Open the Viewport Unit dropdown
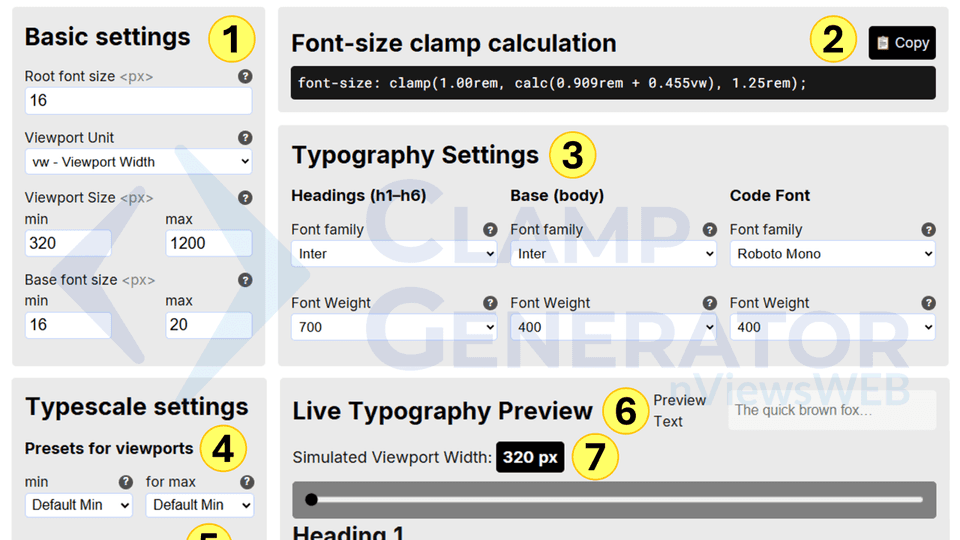 138,162
